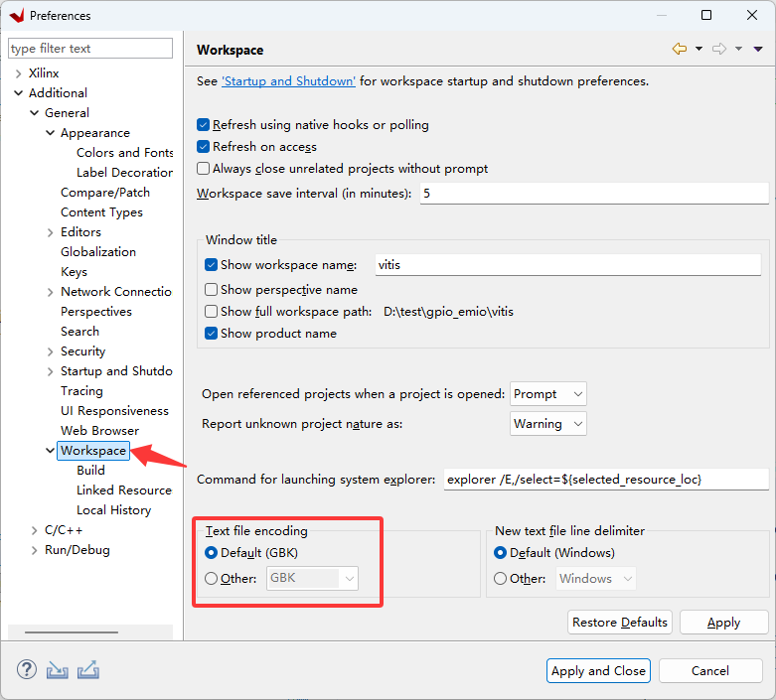Collapse the Appearance tree node
This screenshot has width=776, height=700.
pos(50,133)
